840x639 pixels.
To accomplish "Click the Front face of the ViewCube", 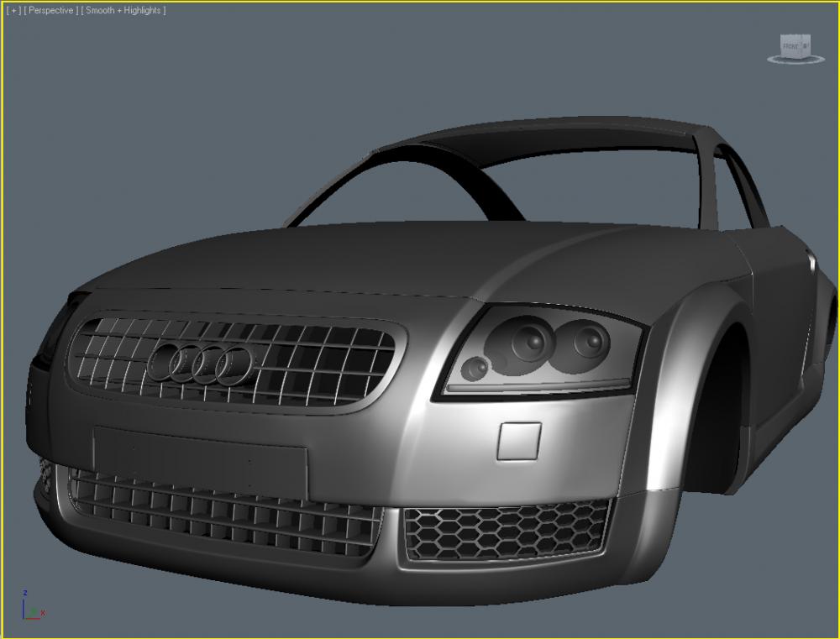I will (x=791, y=46).
